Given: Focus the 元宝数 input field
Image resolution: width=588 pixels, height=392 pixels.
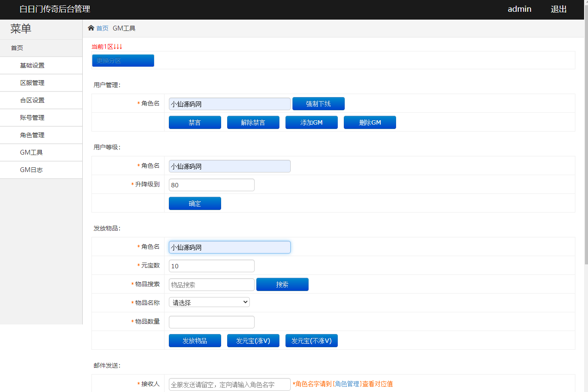Looking at the screenshot, I should click(212, 266).
